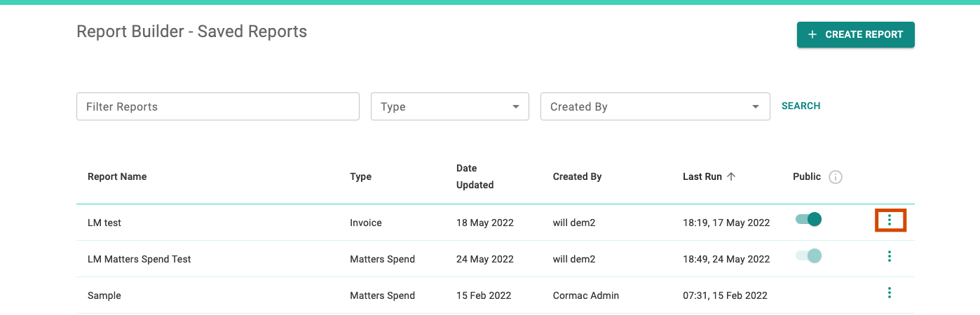
Task: Click the Public column header
Action: click(806, 177)
